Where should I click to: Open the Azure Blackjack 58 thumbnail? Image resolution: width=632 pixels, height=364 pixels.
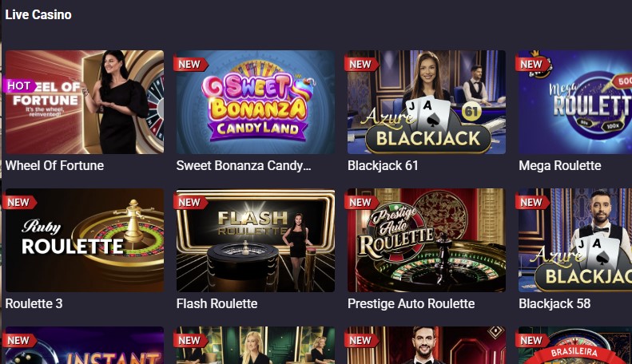coord(575,240)
